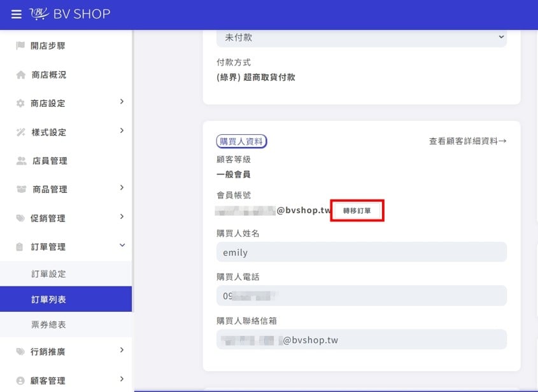Click the 商店設定 label in the sidebar
Viewport: 538px width, 392px height.
coord(48,103)
